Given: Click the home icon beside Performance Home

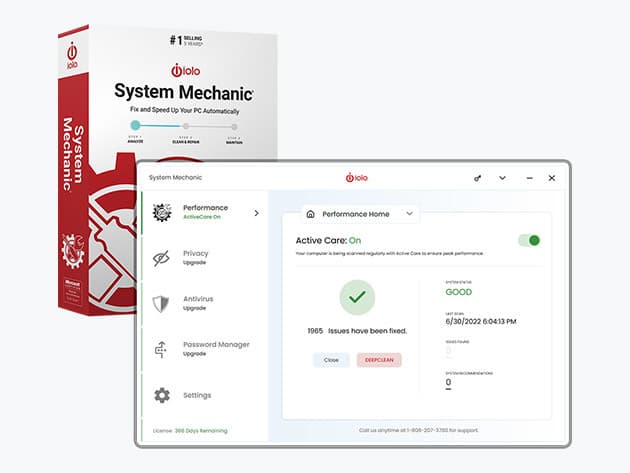Looking at the screenshot, I should point(311,214).
